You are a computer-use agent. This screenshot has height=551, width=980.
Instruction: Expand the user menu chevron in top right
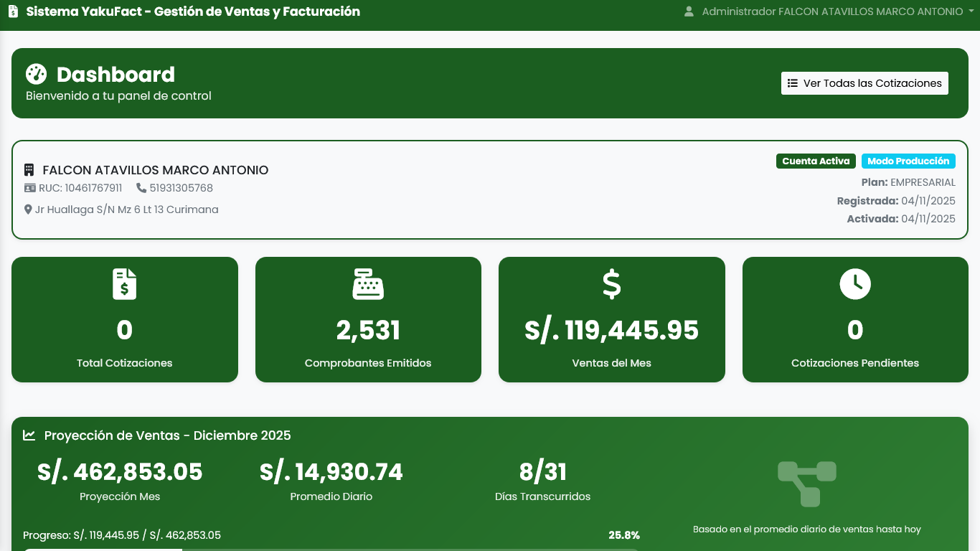pyautogui.click(x=969, y=11)
